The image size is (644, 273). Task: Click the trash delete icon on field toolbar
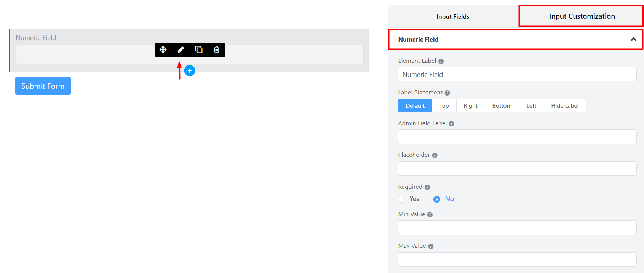tap(217, 50)
